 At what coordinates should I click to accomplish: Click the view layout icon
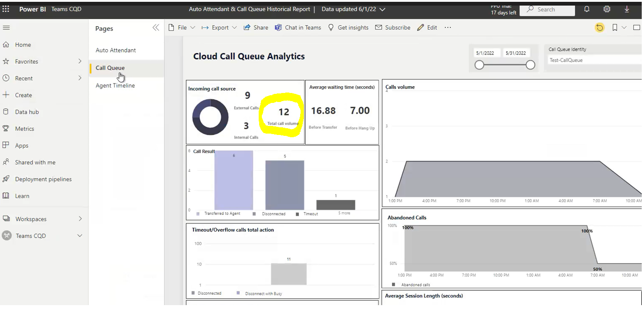(636, 28)
